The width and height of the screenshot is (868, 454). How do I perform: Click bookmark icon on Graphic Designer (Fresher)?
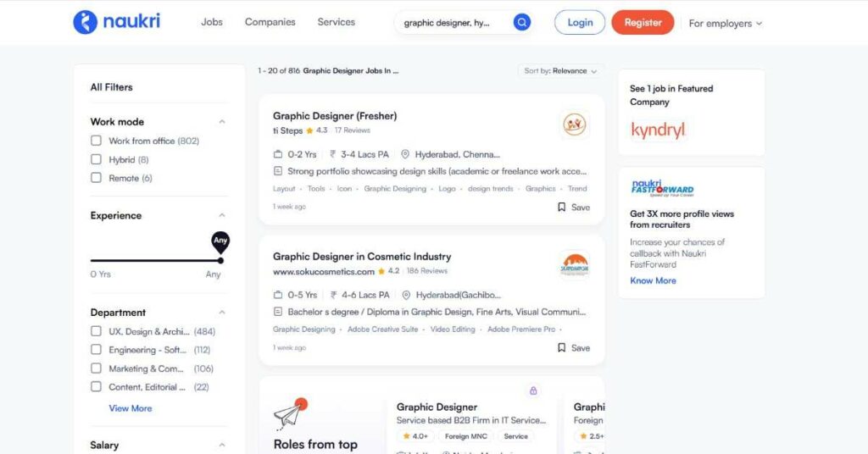point(561,207)
